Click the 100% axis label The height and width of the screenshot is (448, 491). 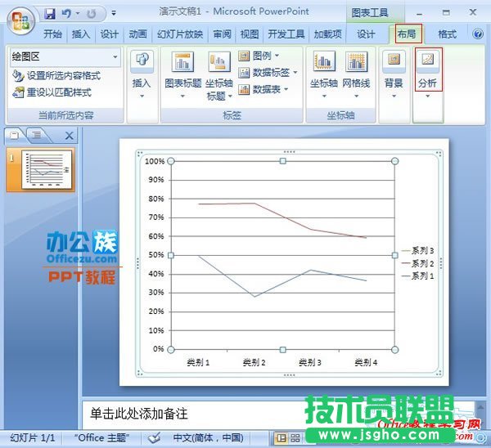(155, 161)
